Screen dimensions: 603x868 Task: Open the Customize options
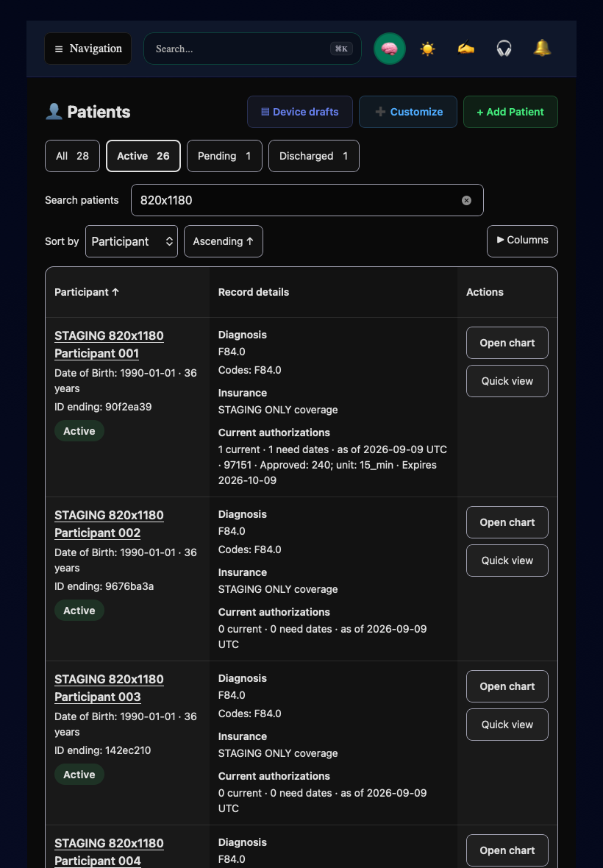click(407, 112)
